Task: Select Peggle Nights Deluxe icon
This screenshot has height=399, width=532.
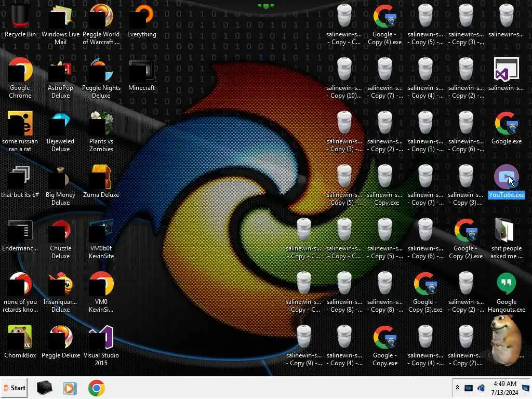Action: coord(101,78)
